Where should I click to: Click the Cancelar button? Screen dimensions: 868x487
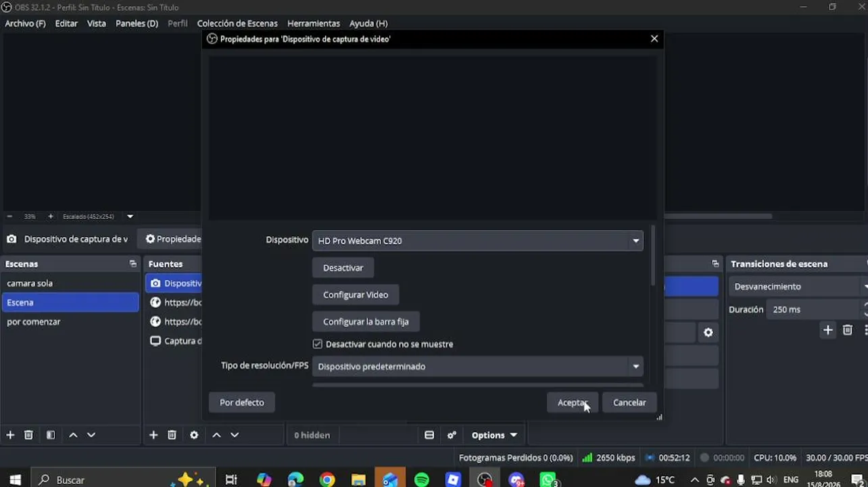[629, 402]
